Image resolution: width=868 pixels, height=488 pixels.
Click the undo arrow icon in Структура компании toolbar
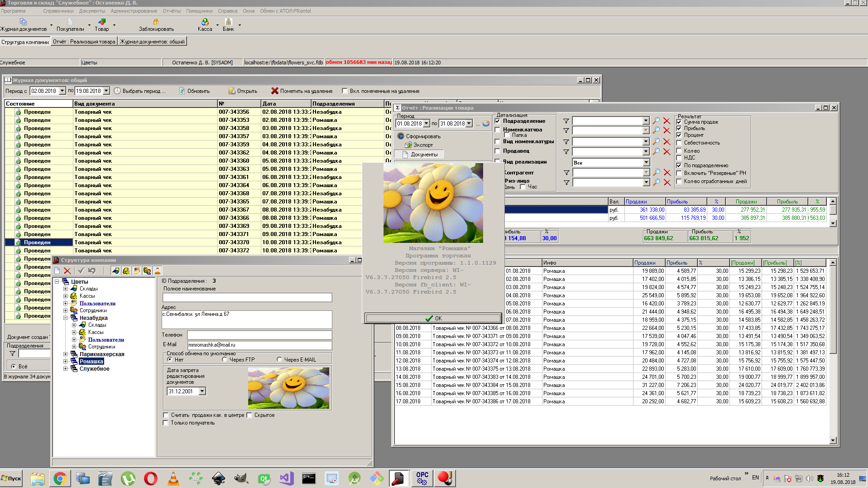click(x=92, y=271)
